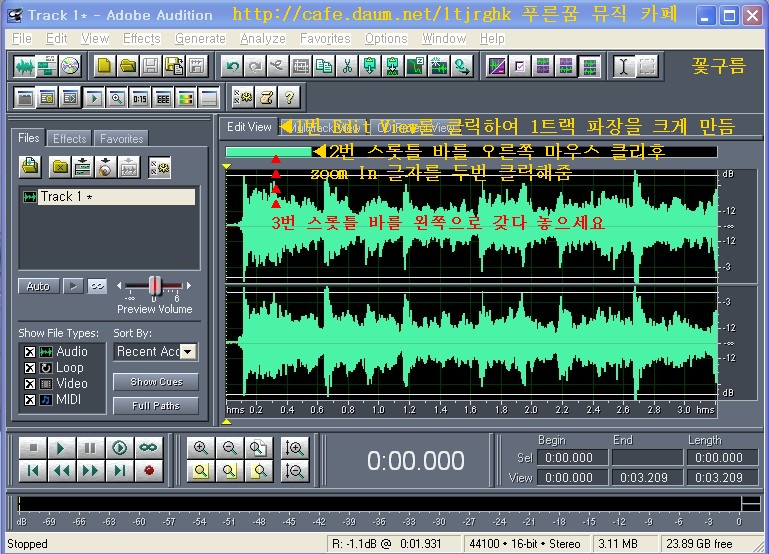
Task: Toggle the Loop file type checkbox
Action: [30, 368]
